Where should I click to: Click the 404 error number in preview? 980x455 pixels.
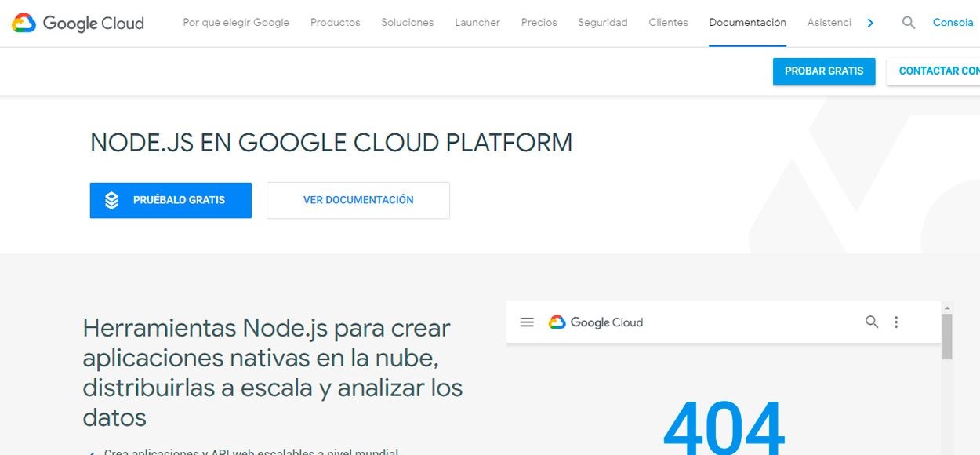pyautogui.click(x=724, y=428)
